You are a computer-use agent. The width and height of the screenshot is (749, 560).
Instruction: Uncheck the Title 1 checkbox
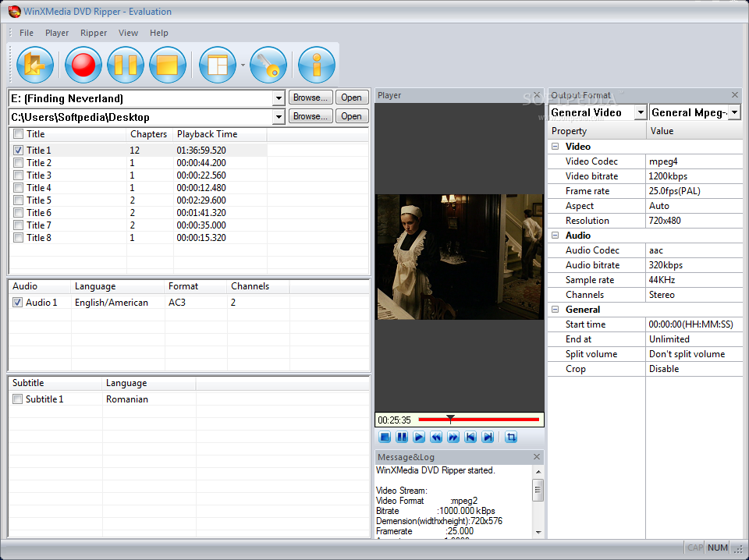coord(18,150)
